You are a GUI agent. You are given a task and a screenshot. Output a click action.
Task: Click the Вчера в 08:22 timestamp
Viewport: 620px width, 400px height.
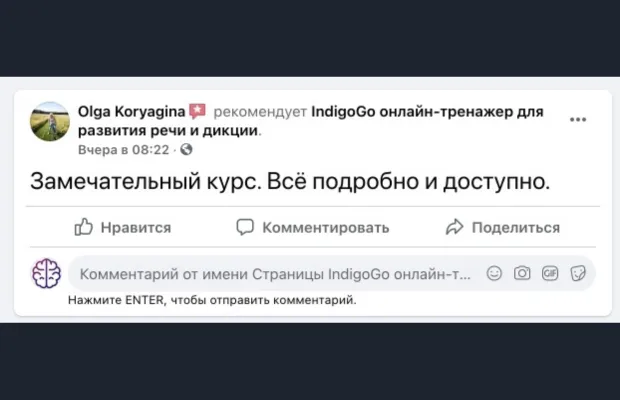coord(123,150)
